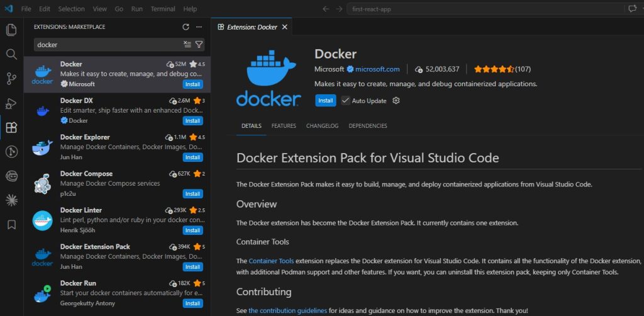The image size is (644, 316).
Task: Open the manage gear for Docker extension
Action: point(396,101)
